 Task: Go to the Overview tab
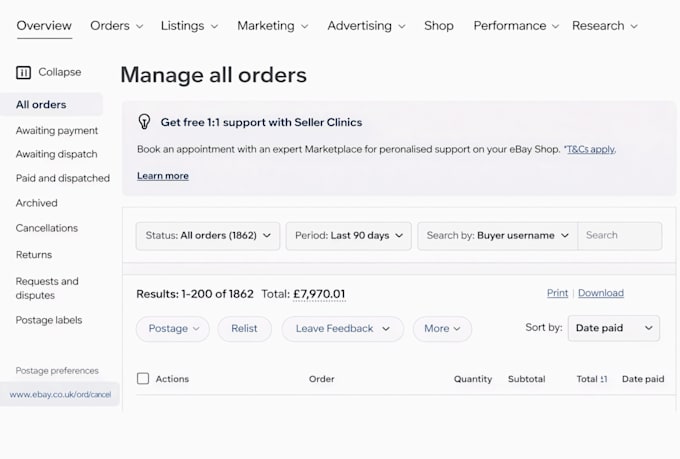click(x=44, y=26)
